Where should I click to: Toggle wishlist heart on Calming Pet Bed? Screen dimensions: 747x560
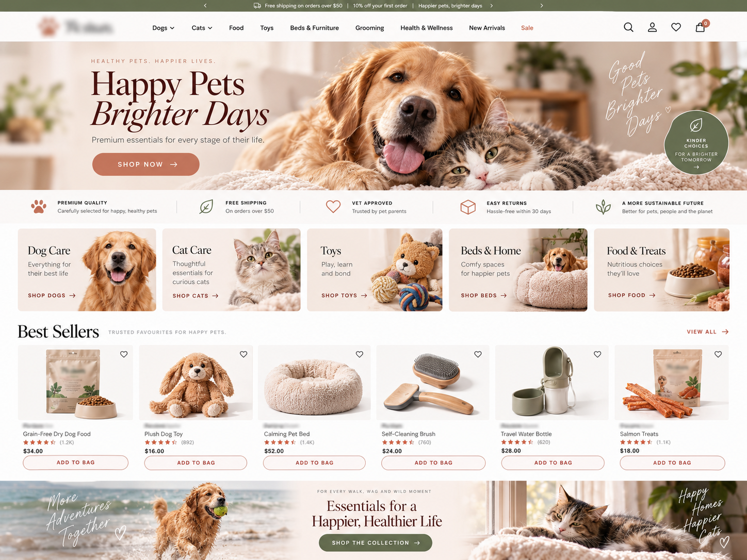coord(360,354)
